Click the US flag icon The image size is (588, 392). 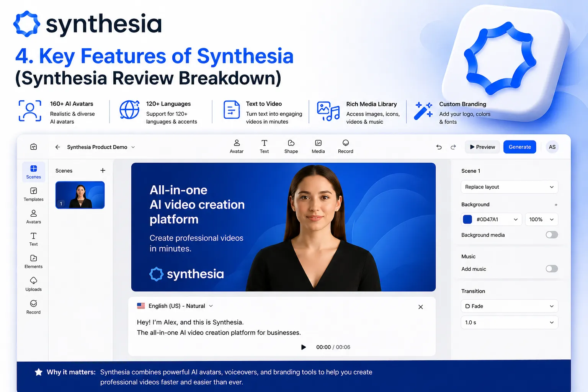[x=141, y=306]
